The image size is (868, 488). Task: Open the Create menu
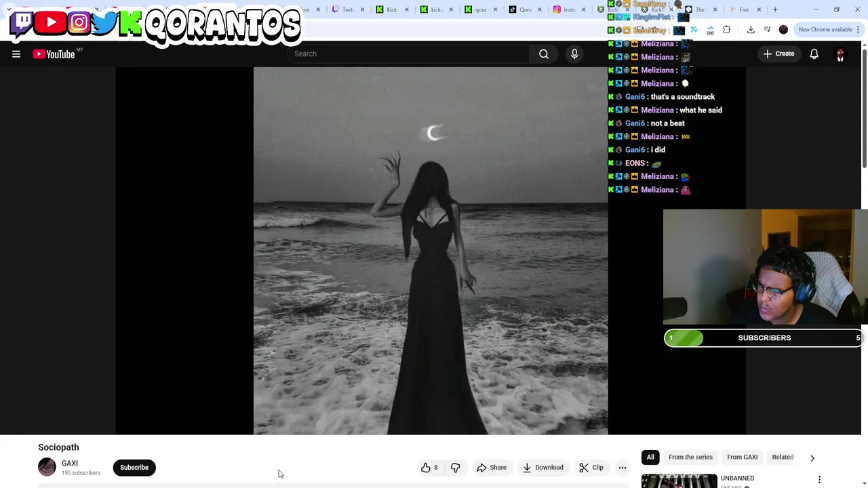coord(778,54)
